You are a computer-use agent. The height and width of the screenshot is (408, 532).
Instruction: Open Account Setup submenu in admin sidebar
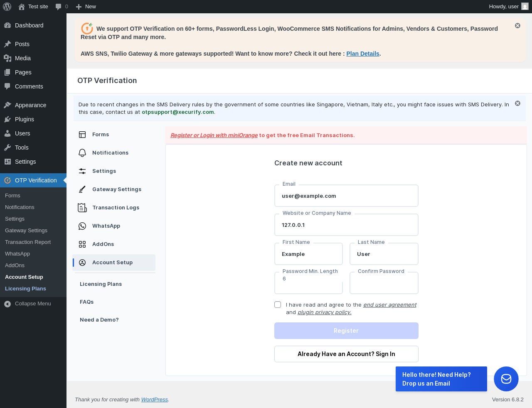click(33, 277)
